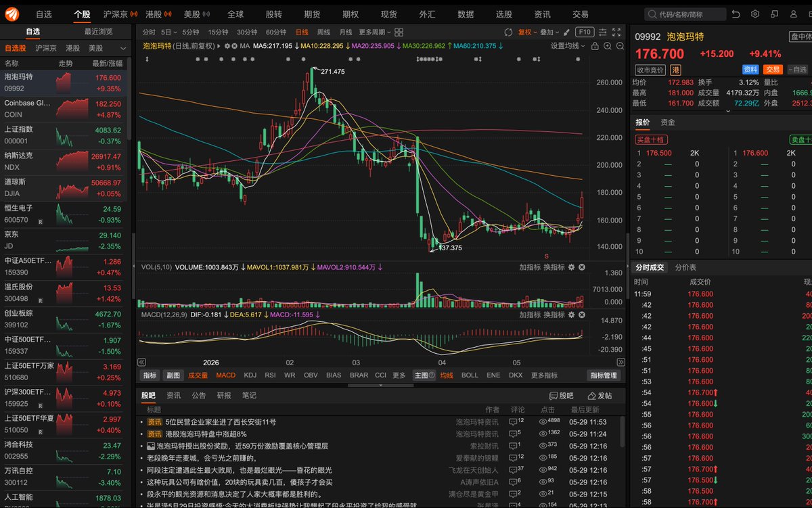Switch to 周线 weekly chart tab
812x508 pixels.
point(323,32)
